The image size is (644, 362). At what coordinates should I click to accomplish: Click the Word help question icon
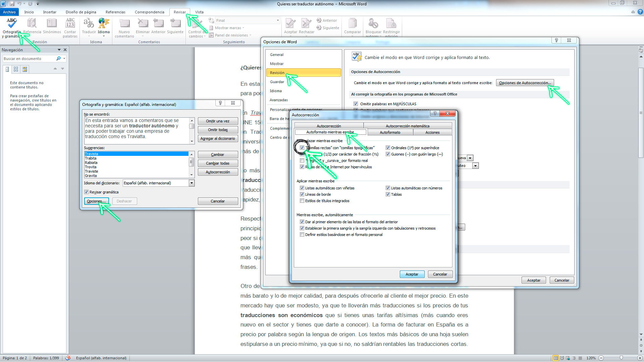(x=640, y=12)
